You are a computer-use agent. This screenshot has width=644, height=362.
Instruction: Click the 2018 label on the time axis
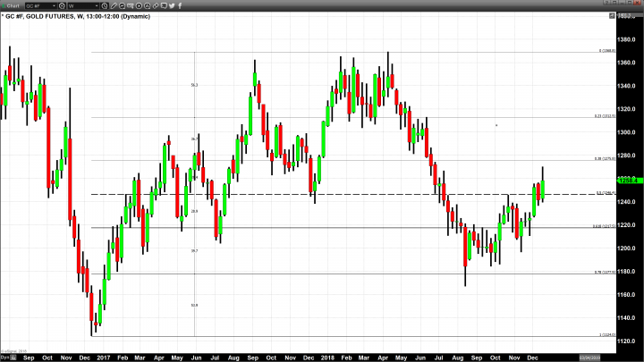(x=329, y=357)
